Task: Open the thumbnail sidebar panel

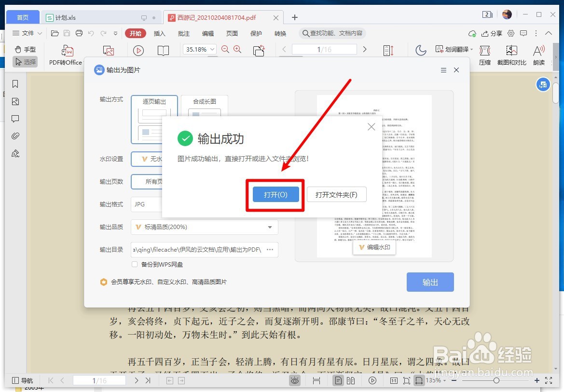Action: [x=15, y=101]
